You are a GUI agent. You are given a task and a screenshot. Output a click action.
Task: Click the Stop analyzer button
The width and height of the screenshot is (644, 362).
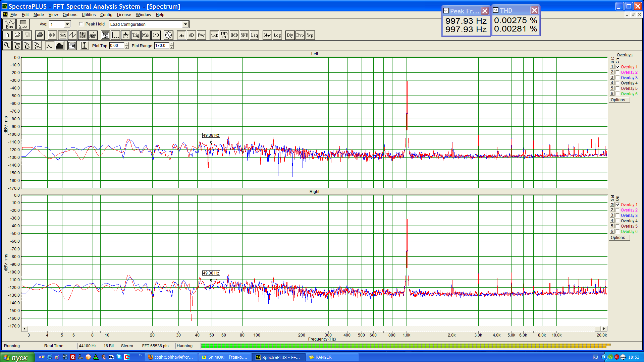tap(23, 24)
